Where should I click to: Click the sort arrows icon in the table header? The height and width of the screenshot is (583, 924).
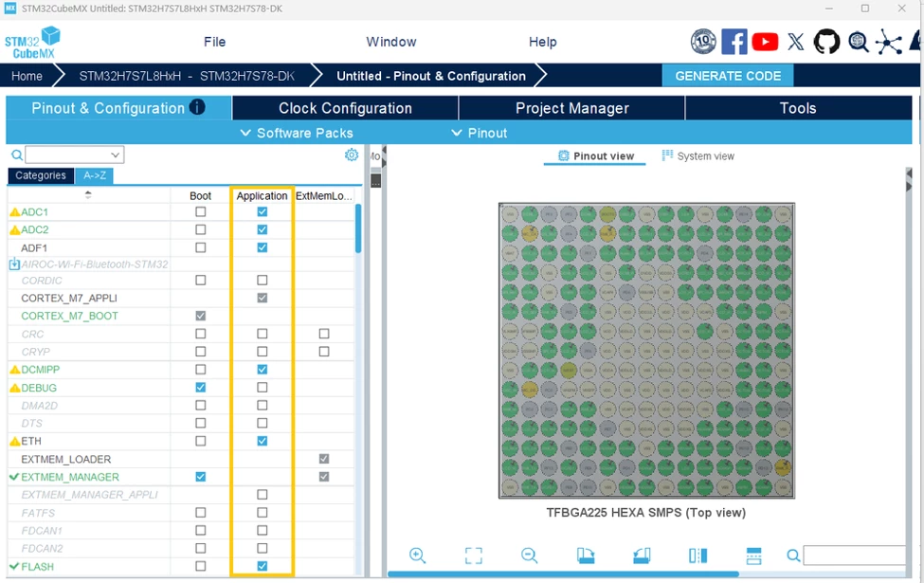[x=88, y=194]
